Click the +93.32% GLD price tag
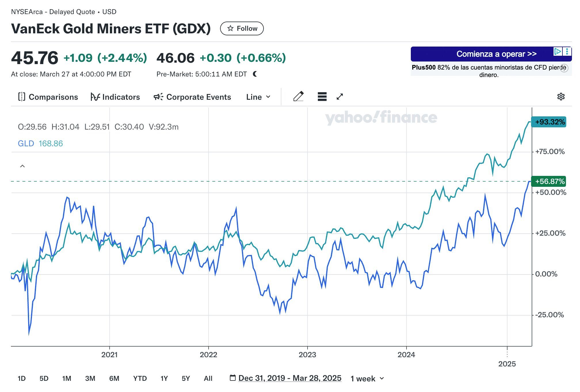Screen dimensions: 580x392 point(548,122)
